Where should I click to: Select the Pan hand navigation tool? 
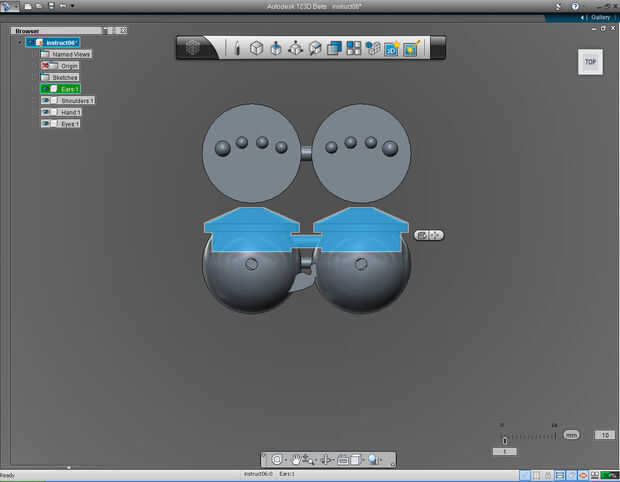(x=296, y=459)
